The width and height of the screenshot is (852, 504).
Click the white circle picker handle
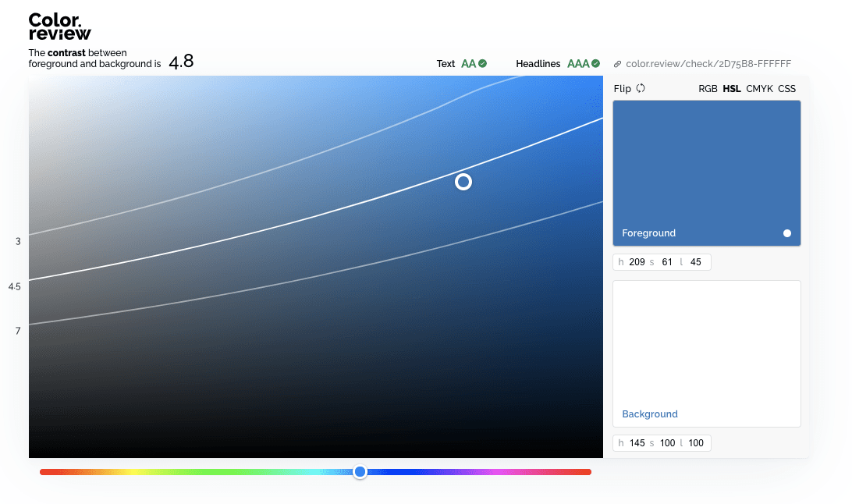pyautogui.click(x=463, y=182)
